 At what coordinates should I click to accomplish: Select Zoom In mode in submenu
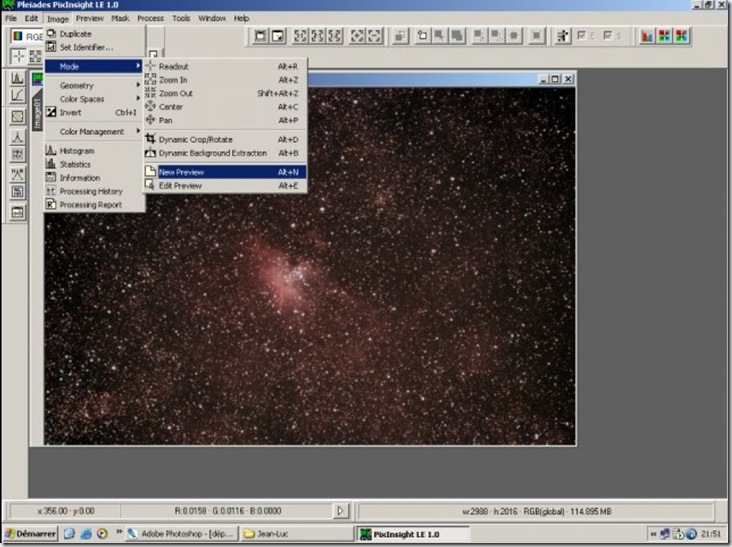tap(225, 80)
